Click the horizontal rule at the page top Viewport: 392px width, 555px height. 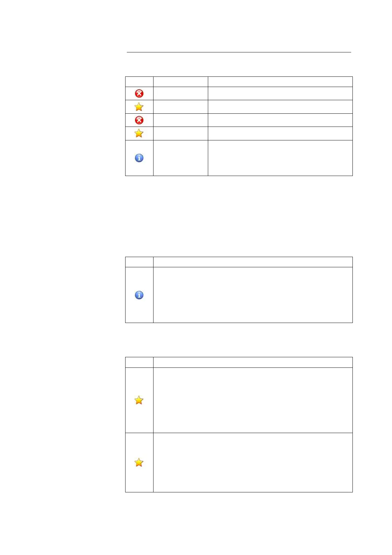click(239, 52)
